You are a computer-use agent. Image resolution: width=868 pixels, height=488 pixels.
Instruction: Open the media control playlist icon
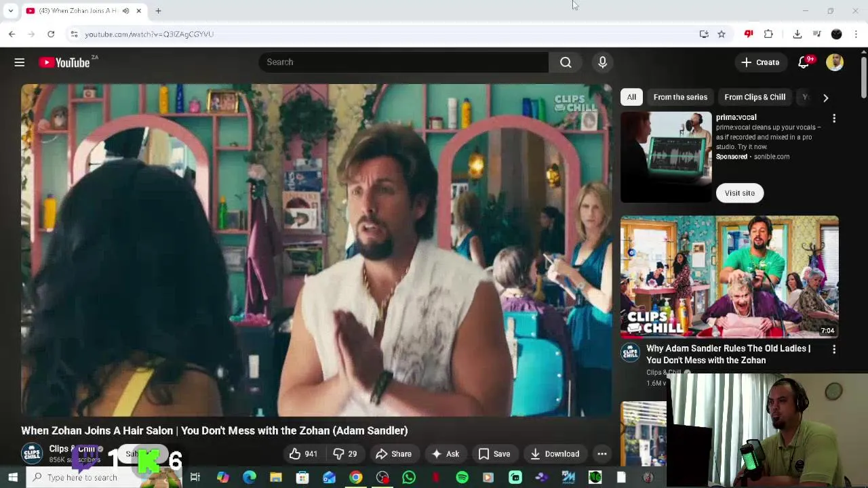coord(817,34)
